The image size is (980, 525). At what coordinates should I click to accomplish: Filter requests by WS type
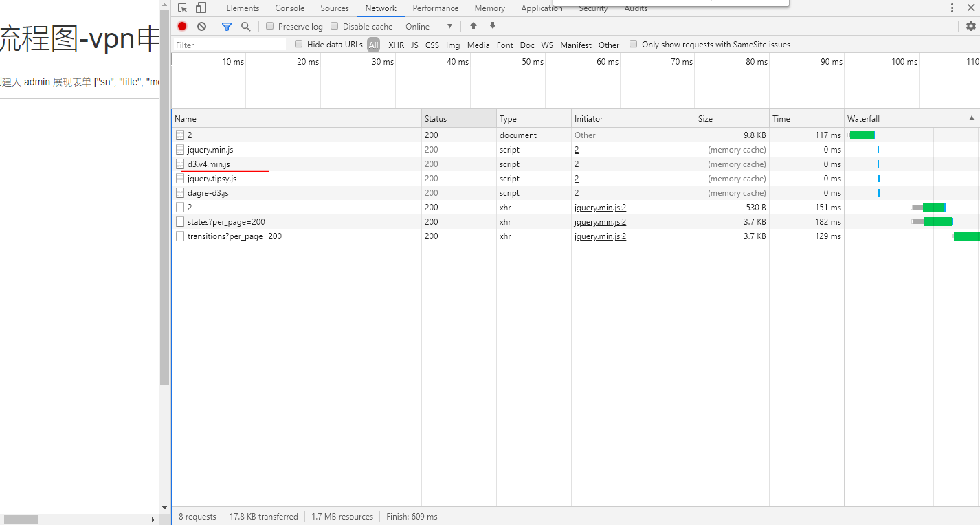point(547,45)
